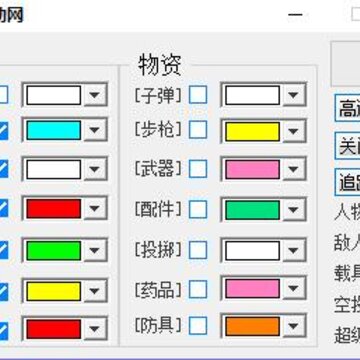Click the [步枪] label text

click(x=158, y=130)
